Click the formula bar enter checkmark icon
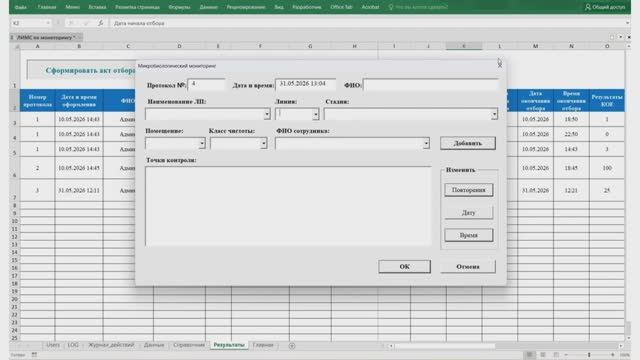Screen dimensions: 640x360 point(86,23)
